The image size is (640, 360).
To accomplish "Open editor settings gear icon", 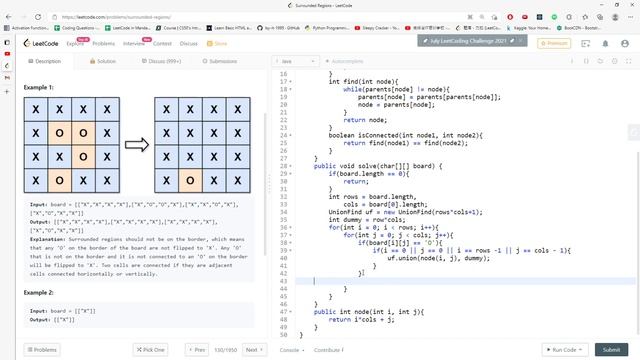I will click(x=614, y=61).
